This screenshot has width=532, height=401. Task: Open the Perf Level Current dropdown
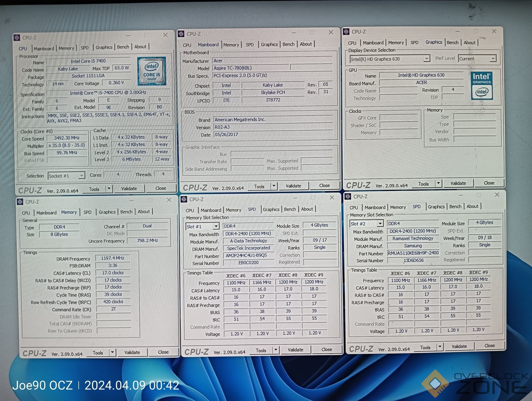[x=493, y=58]
